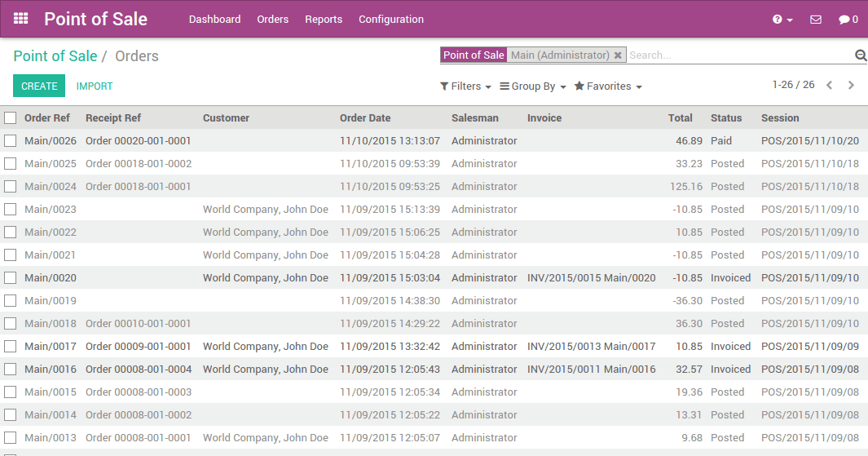Remove the Main (Administrator) filter facet
This screenshot has height=456, width=868.
point(618,55)
